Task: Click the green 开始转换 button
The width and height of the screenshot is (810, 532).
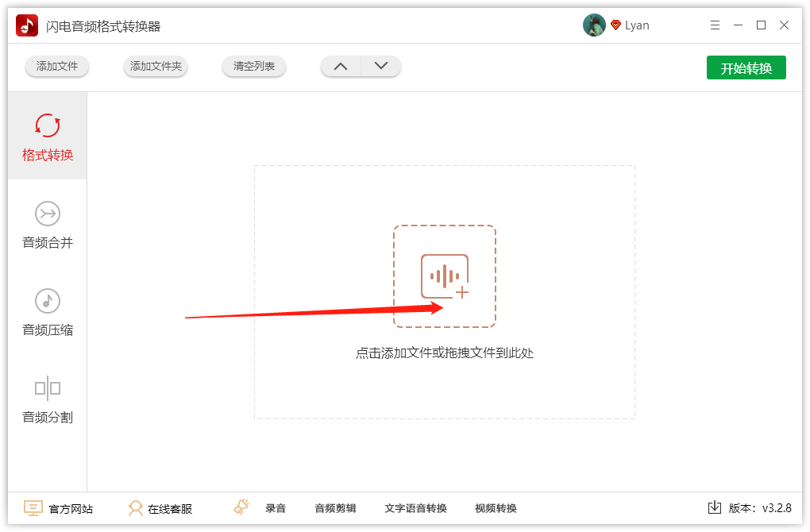Action: (746, 67)
